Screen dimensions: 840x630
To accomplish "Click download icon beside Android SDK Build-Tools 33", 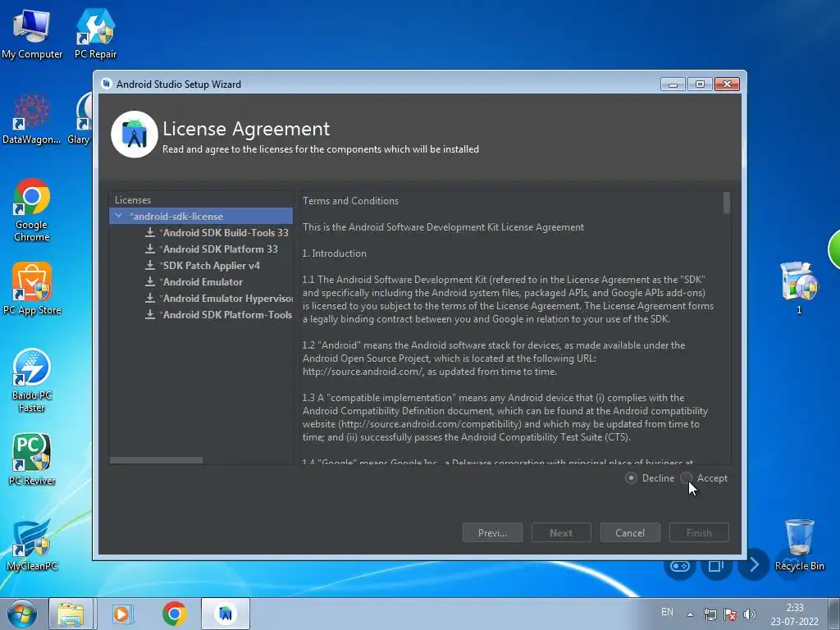I will [150, 232].
